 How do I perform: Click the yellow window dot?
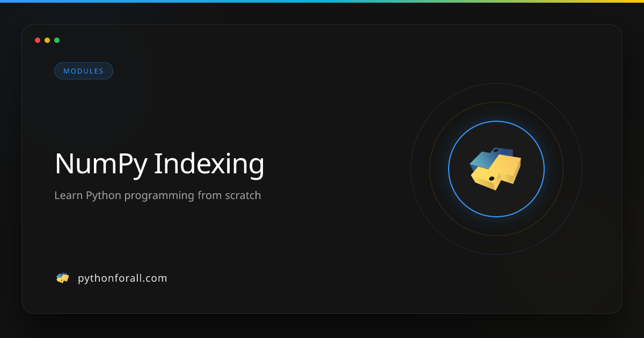47,40
